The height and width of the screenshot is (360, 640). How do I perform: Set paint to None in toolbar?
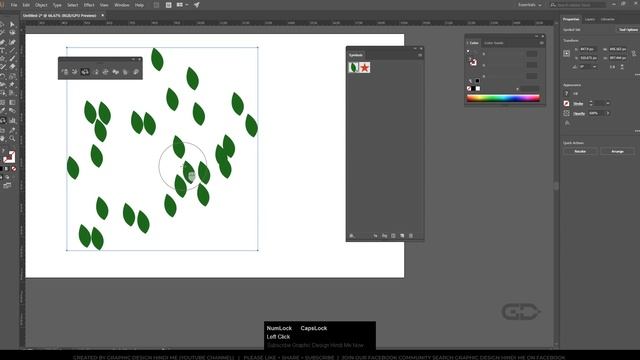click(x=14, y=169)
